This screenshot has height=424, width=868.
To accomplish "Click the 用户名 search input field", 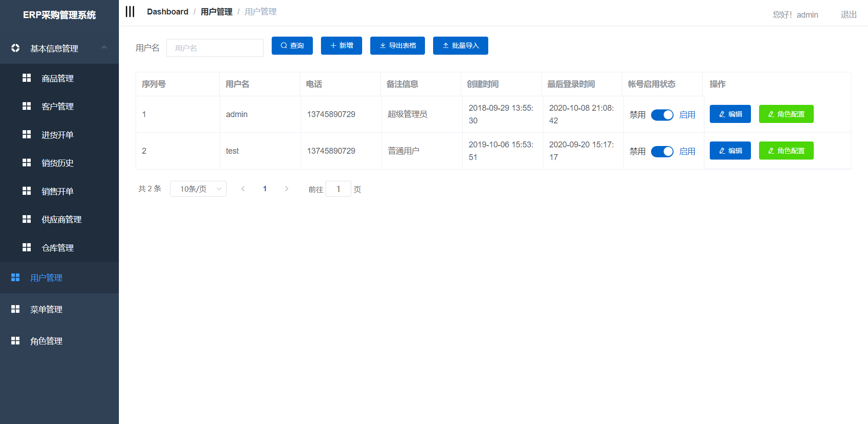I will (x=215, y=48).
